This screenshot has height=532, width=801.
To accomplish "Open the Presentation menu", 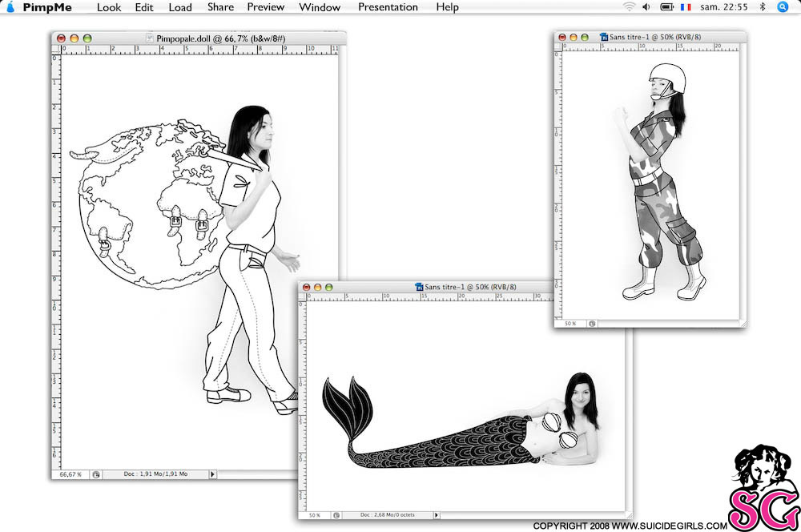I will tap(388, 7).
